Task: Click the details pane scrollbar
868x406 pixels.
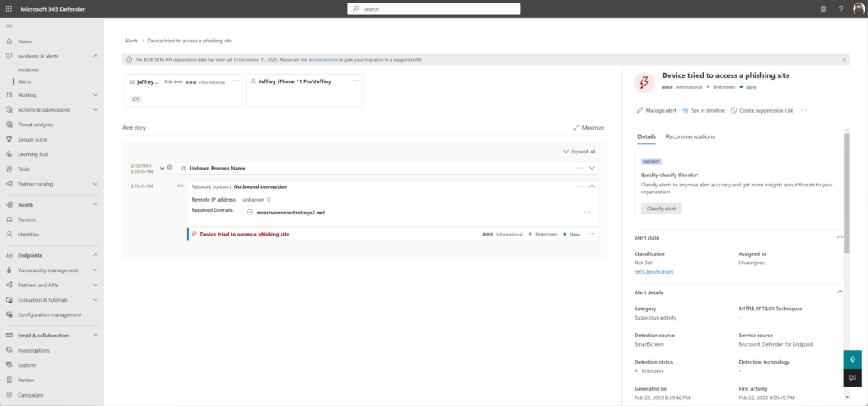Action: click(847, 192)
